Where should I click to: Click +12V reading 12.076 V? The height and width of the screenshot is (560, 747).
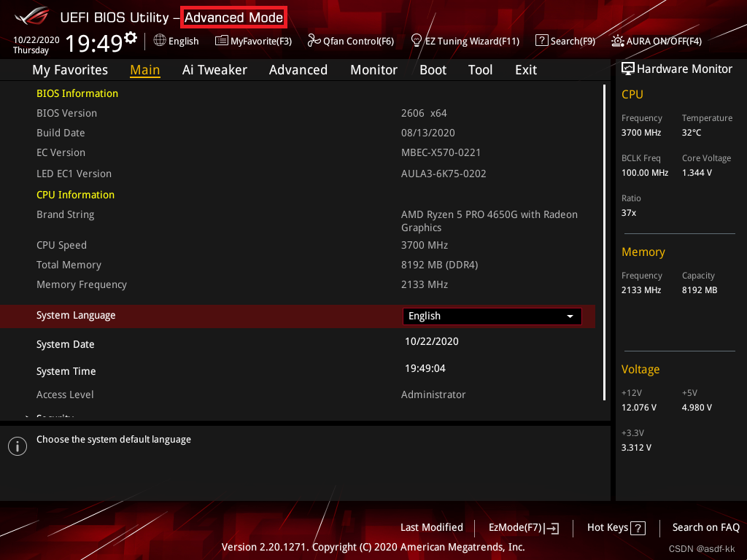(639, 408)
